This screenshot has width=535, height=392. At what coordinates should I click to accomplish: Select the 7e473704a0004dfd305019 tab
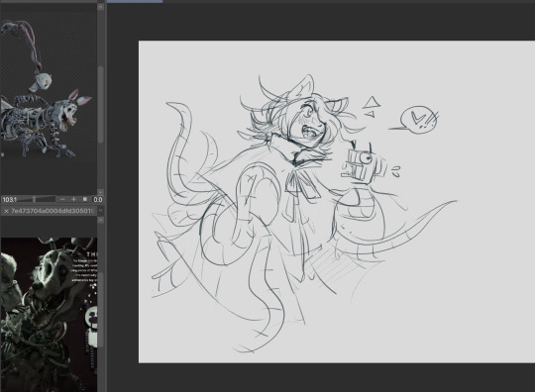tap(49, 211)
